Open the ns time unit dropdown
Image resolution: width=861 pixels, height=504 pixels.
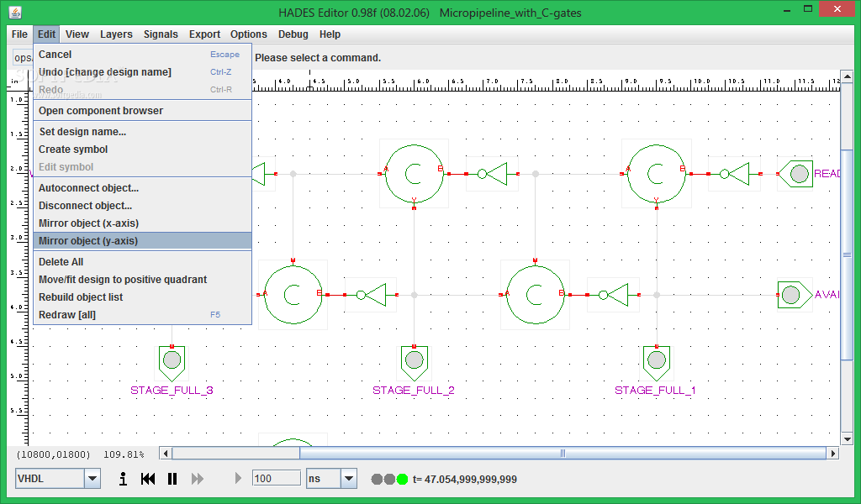point(349,479)
